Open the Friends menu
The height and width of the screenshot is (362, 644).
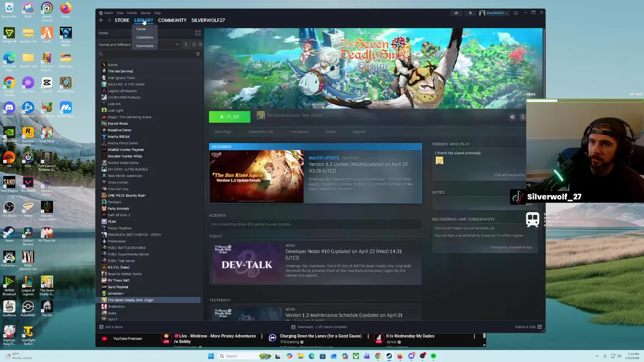pos(132,13)
